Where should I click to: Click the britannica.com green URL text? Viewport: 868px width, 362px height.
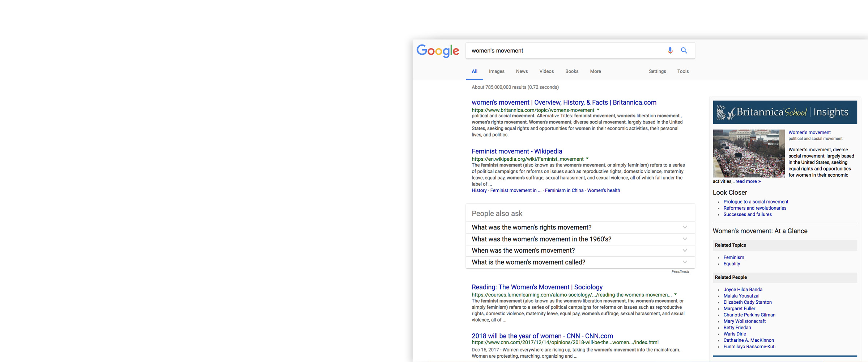[x=533, y=110]
